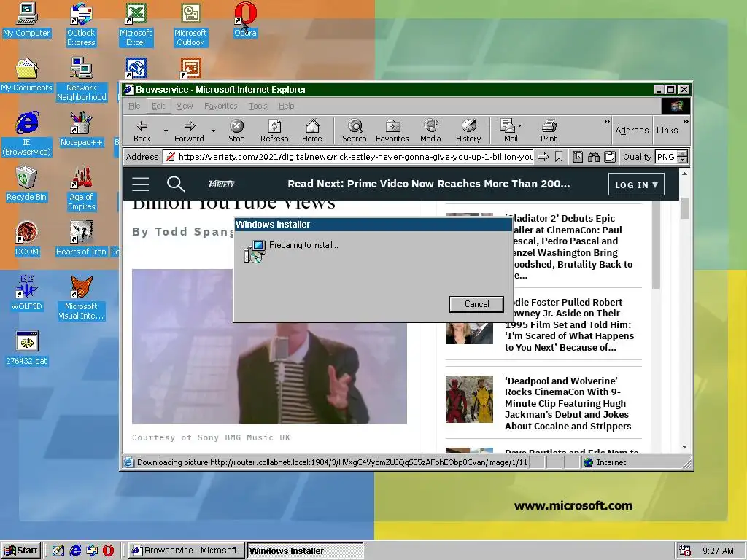
Task: Select the Opera desktop icon
Action: [x=245, y=20]
